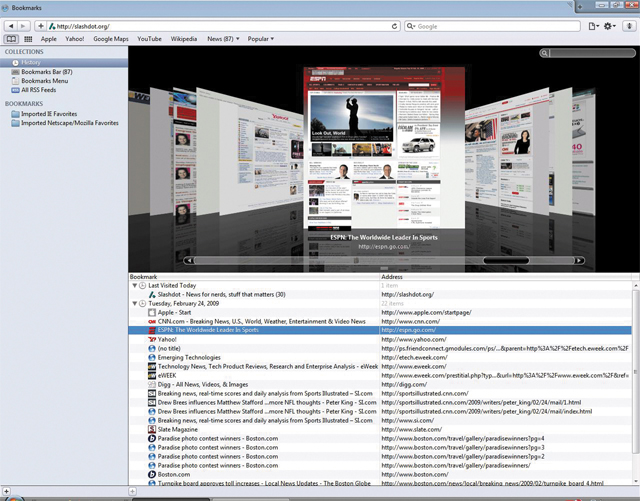This screenshot has height=501, width=640.
Task: Add a new collection with bottom-left plus button
Action: pos(6,492)
